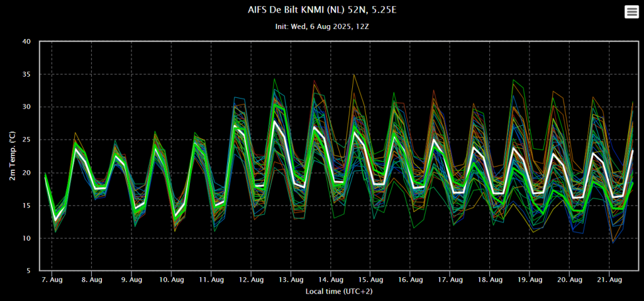Select the 19. Aug date tick label
Image resolution: width=644 pixels, height=301 pixels.
click(530, 280)
